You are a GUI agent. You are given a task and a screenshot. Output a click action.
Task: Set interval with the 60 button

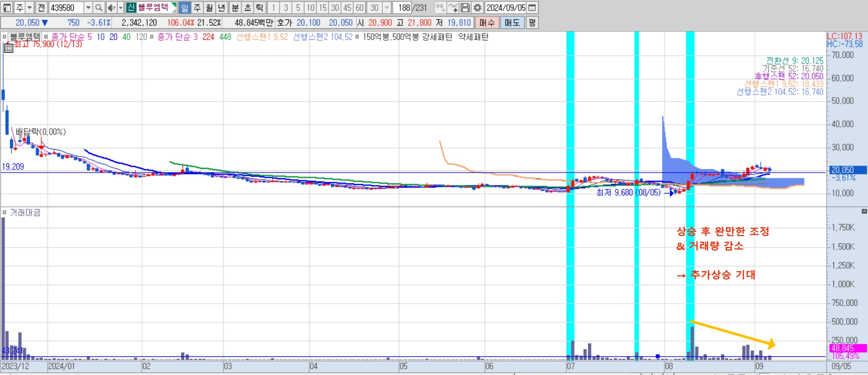tap(360, 8)
